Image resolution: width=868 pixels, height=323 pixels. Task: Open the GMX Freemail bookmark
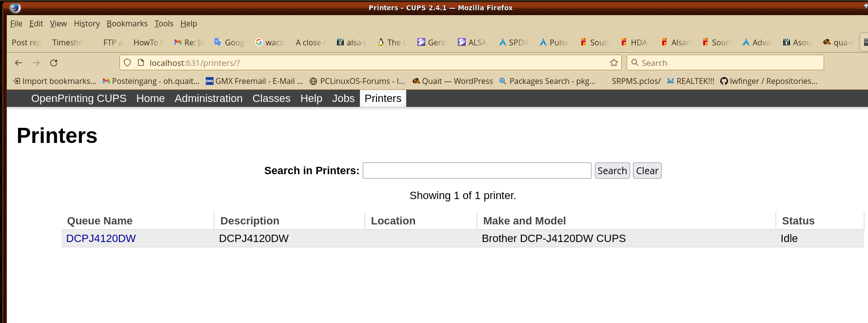(254, 81)
